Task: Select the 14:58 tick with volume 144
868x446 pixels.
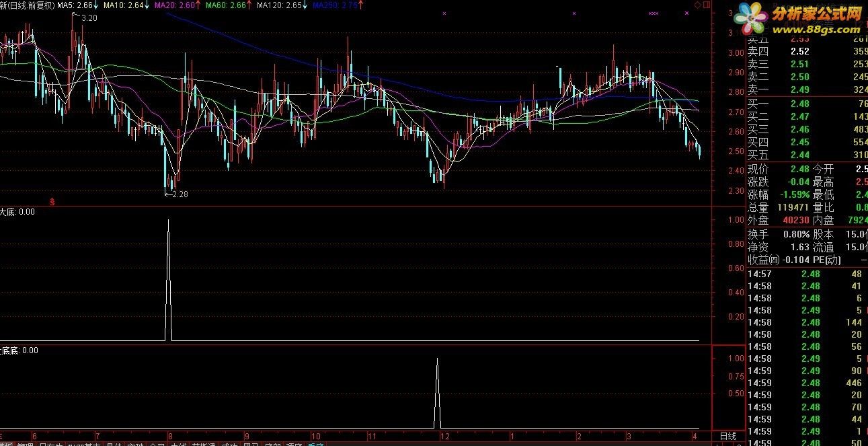Action: pyautogui.click(x=807, y=322)
